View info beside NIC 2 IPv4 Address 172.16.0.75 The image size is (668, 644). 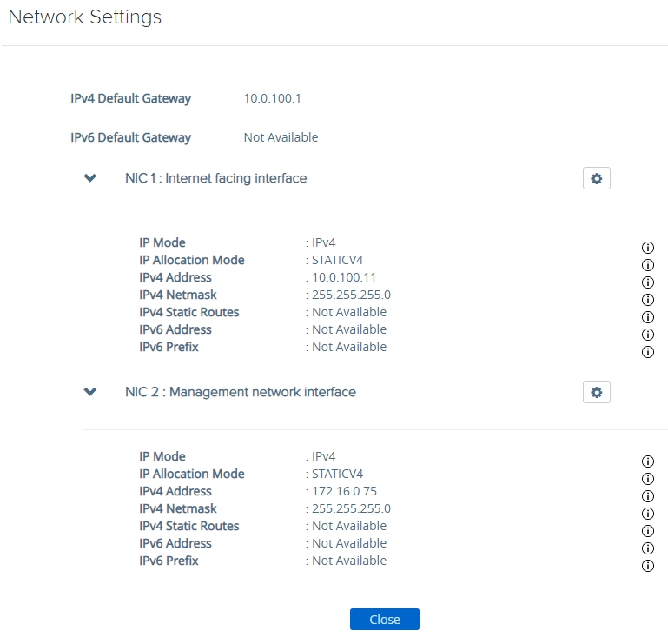tap(647, 496)
